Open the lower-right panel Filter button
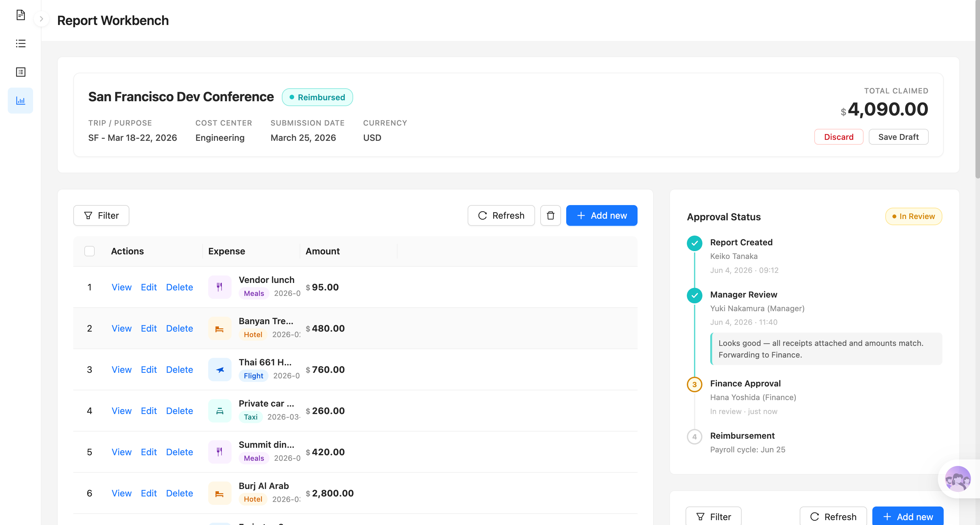This screenshot has width=980, height=525. [x=713, y=516]
